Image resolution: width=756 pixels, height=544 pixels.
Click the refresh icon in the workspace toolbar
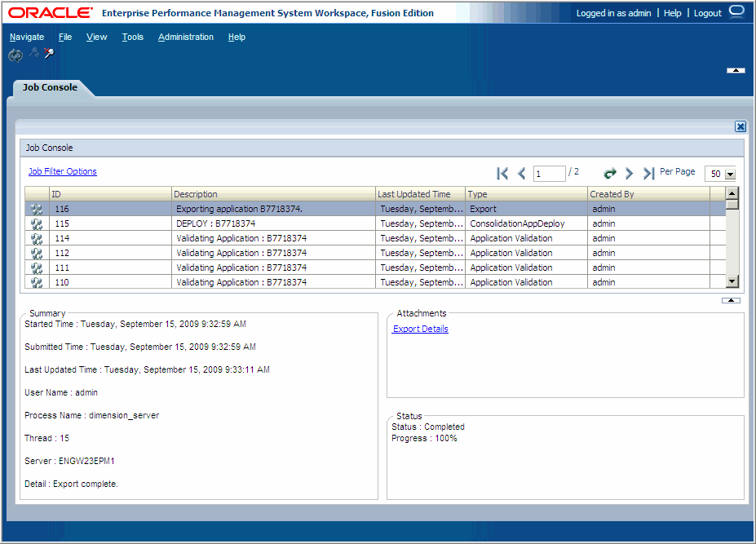coord(15,54)
